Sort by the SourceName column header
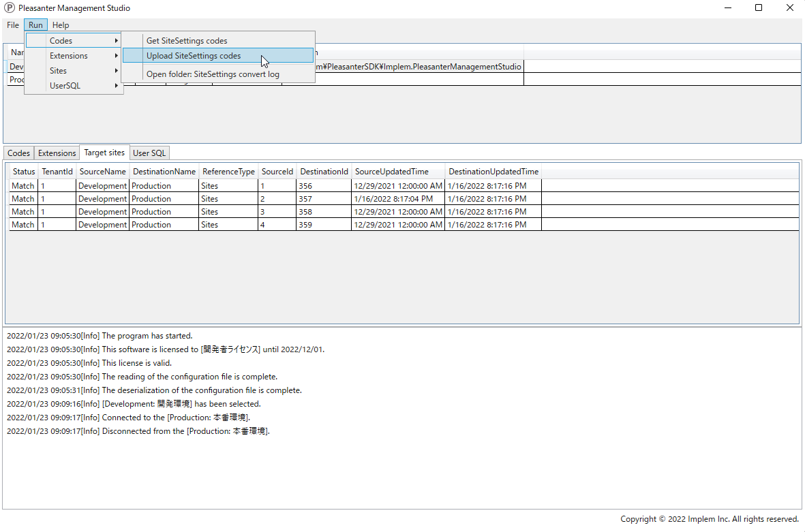Screen dimensions: 805x532 click(103, 172)
